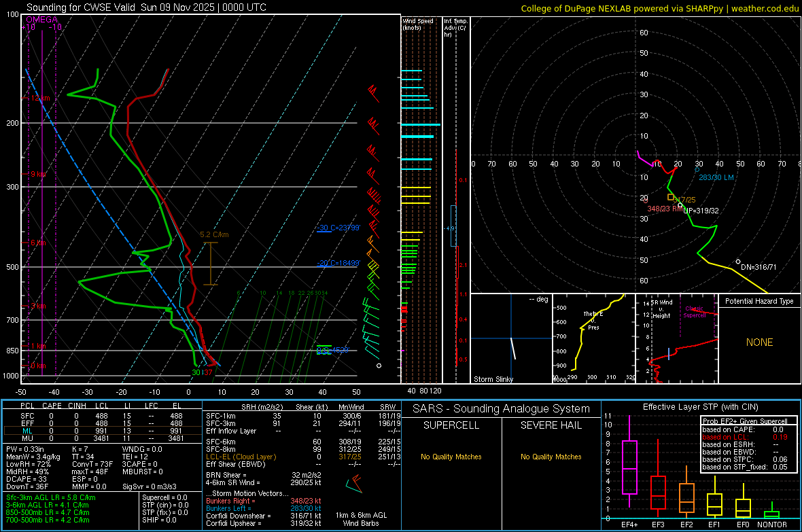Click the UP=319/32 Corfidi vector label
The width and height of the screenshot is (802, 532).
point(701,210)
